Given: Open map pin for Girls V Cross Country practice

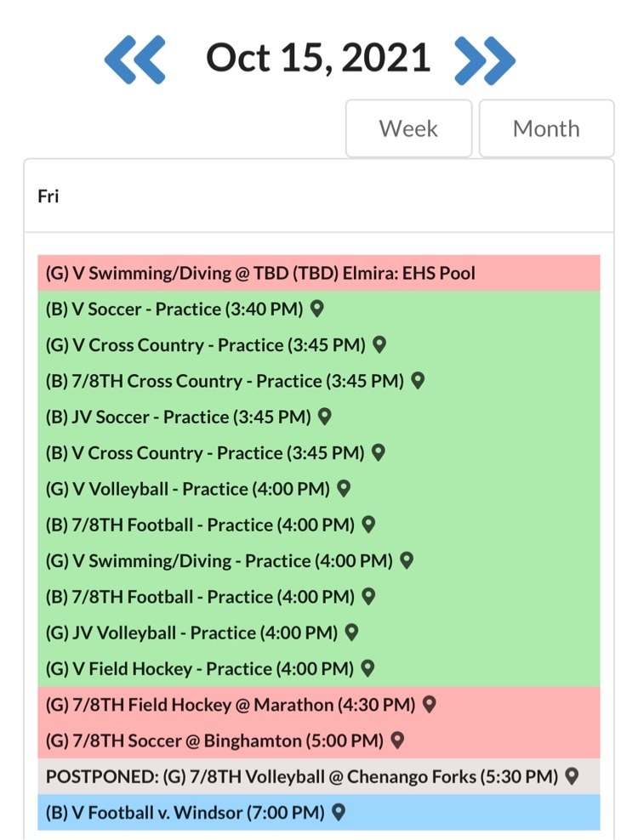Looking at the screenshot, I should click(x=379, y=344).
